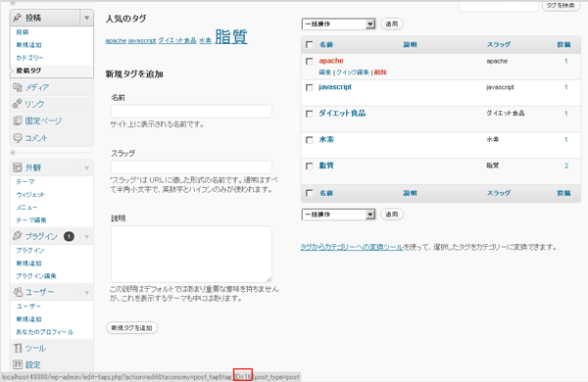588x382 pixels.
Task: Click the Tools (ツール) icon
Action: click(18, 348)
